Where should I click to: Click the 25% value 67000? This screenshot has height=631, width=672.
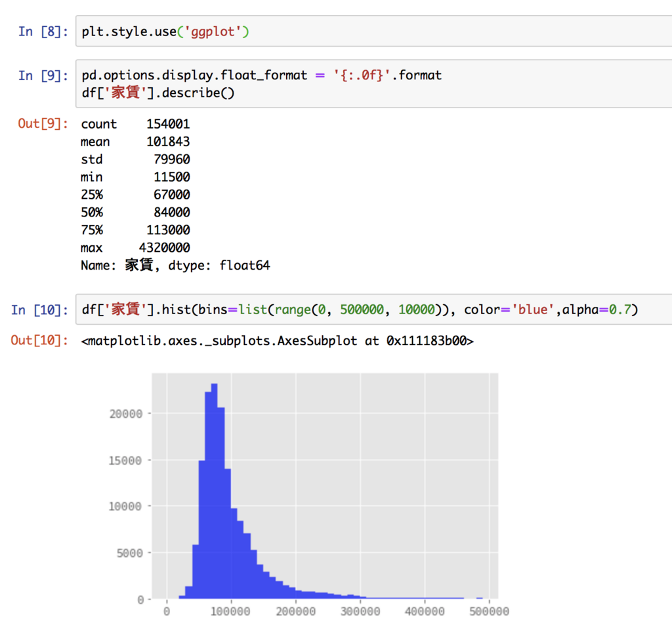(172, 195)
